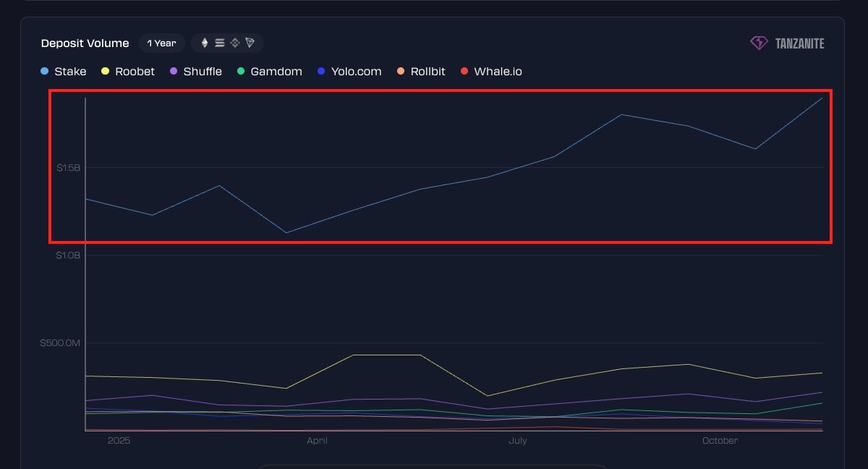Toggle Yolo.com series in legend

(349, 72)
